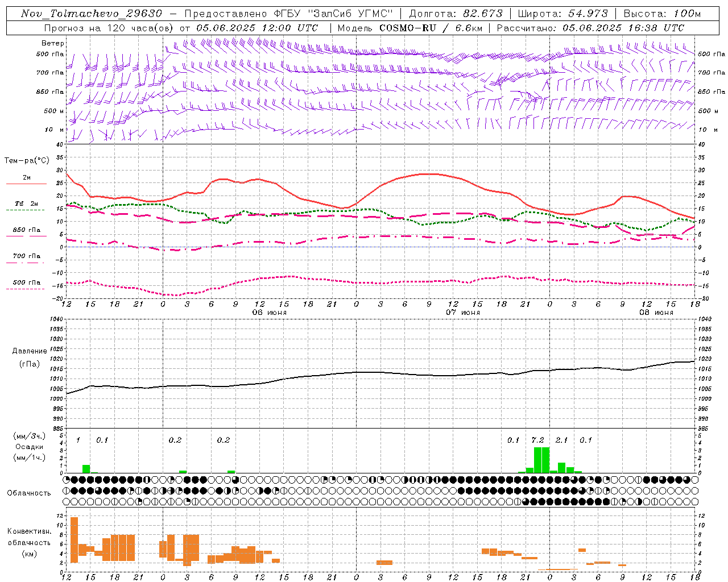The image size is (728, 582).
Task: Click the Td 2м green dashed legend sample
Action: coord(25,210)
